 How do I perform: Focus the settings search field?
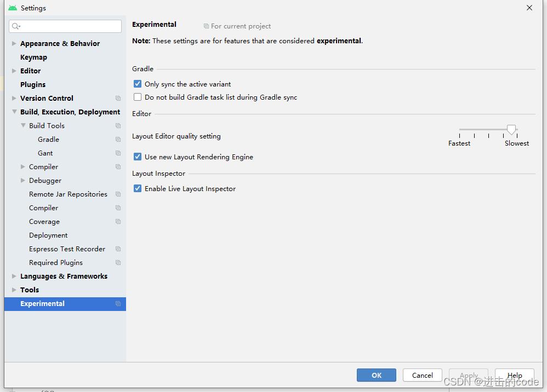[x=65, y=26]
